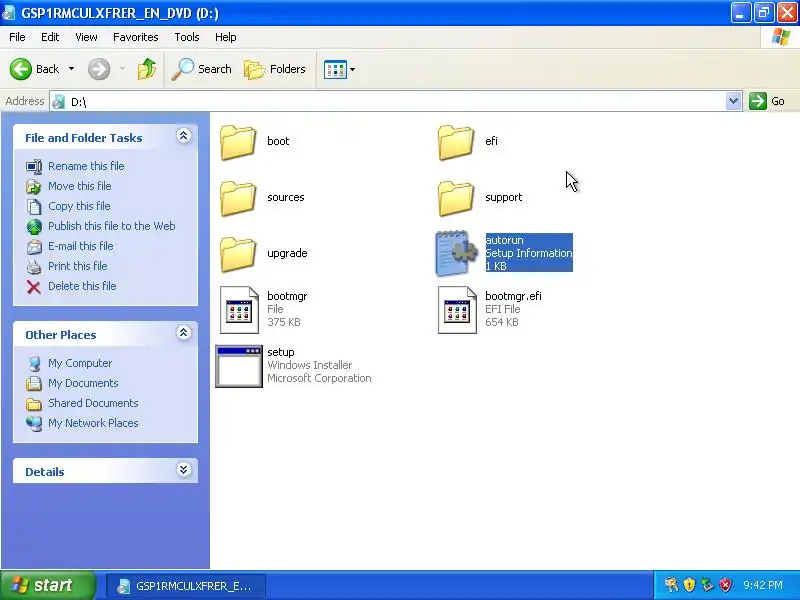
Task: Click the Move this file icon
Action: pos(34,186)
